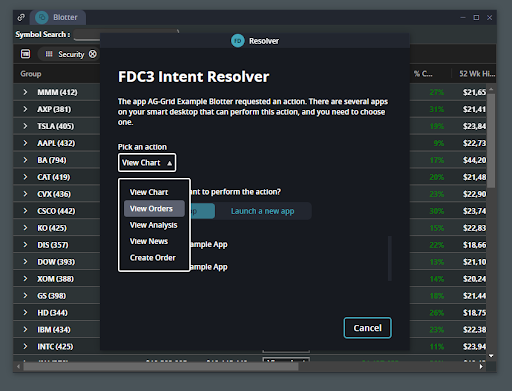
Task: Click the $21,65 value in MMM row
Action: click(x=474, y=92)
